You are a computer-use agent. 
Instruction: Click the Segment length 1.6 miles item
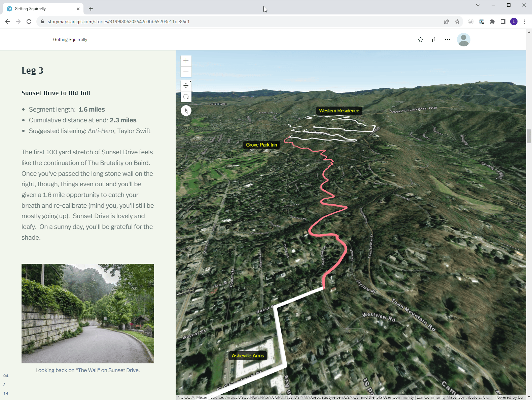[67, 110]
